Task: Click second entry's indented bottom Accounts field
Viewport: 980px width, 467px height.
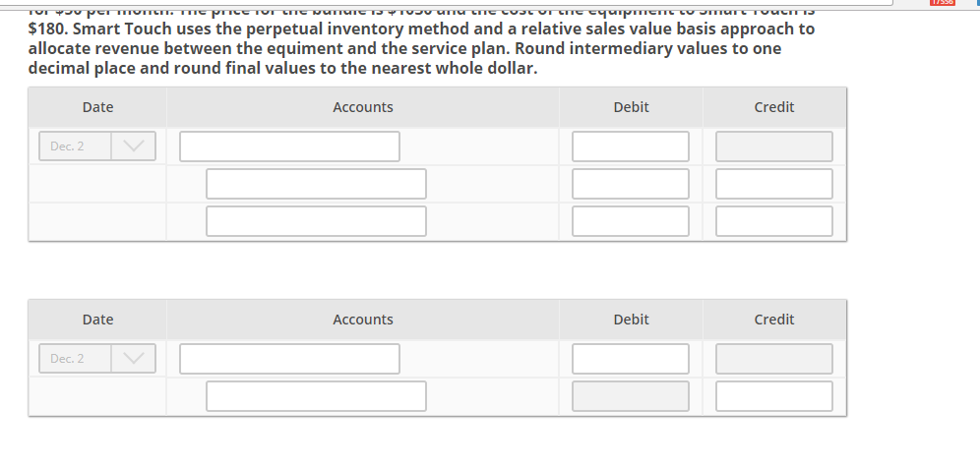Action: coord(316,396)
